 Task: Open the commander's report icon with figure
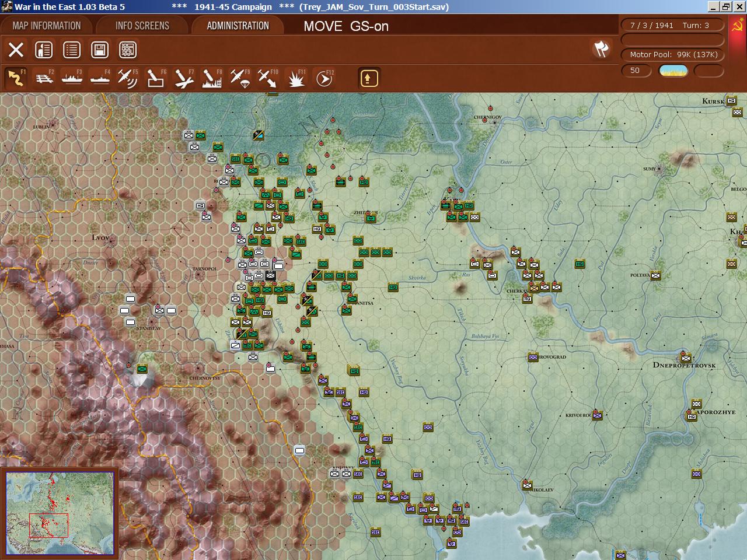click(44, 50)
